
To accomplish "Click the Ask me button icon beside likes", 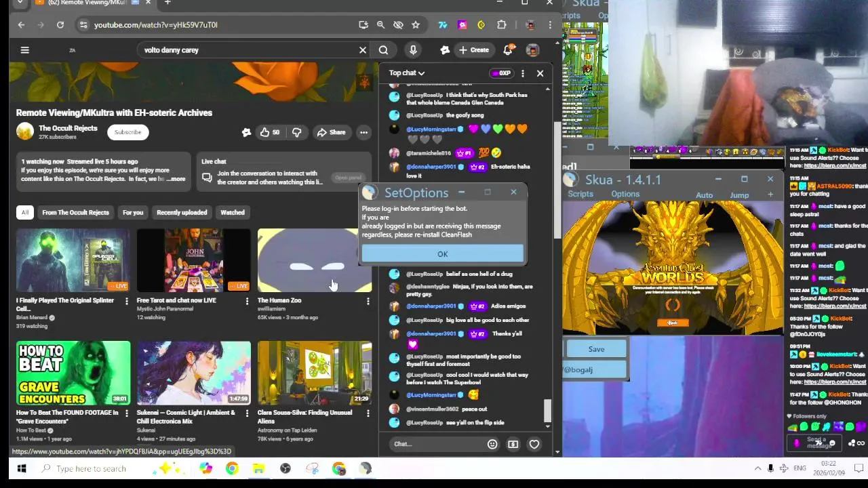I will (246, 132).
